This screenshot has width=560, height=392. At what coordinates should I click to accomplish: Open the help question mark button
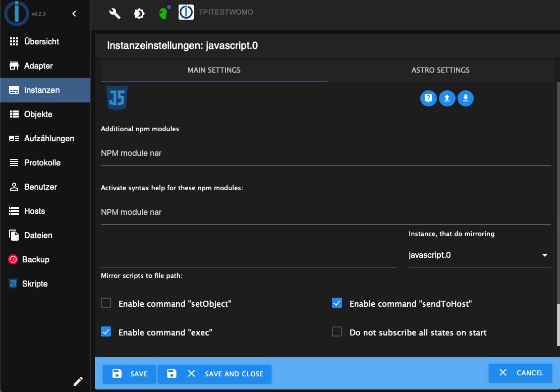coord(428,98)
